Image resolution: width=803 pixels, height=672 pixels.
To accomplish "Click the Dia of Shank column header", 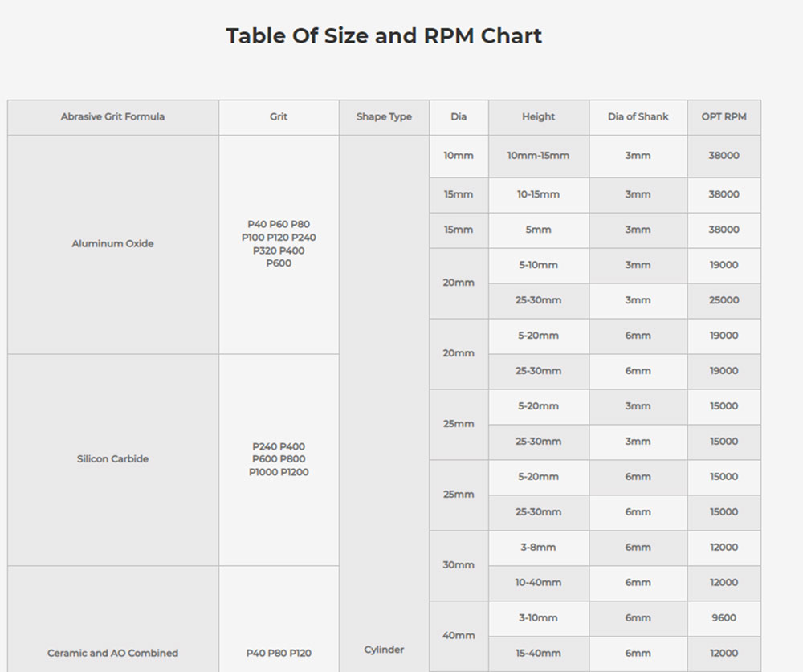I will [x=638, y=116].
